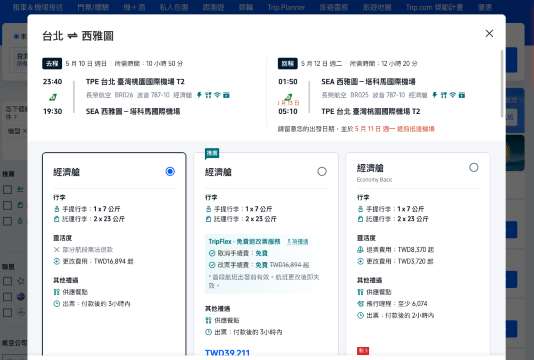
Task: Click the checked baggage icon in the selected fare card
Action: click(x=57, y=219)
